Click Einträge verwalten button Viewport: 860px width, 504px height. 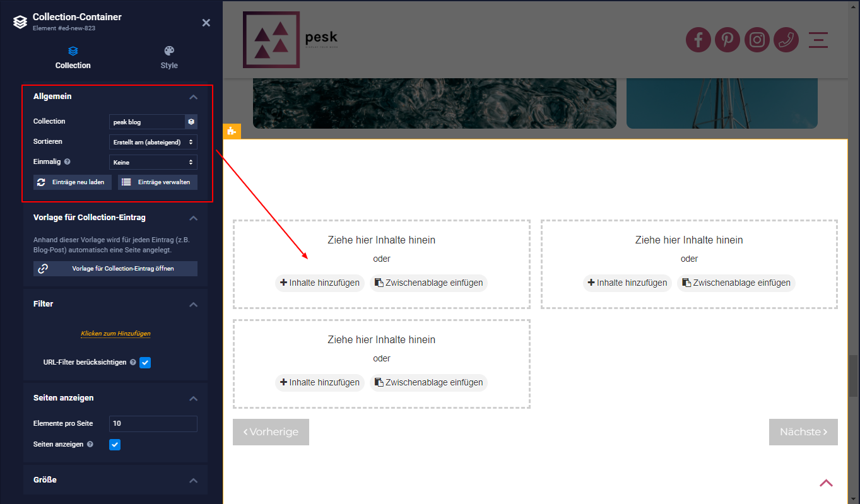pyautogui.click(x=158, y=182)
